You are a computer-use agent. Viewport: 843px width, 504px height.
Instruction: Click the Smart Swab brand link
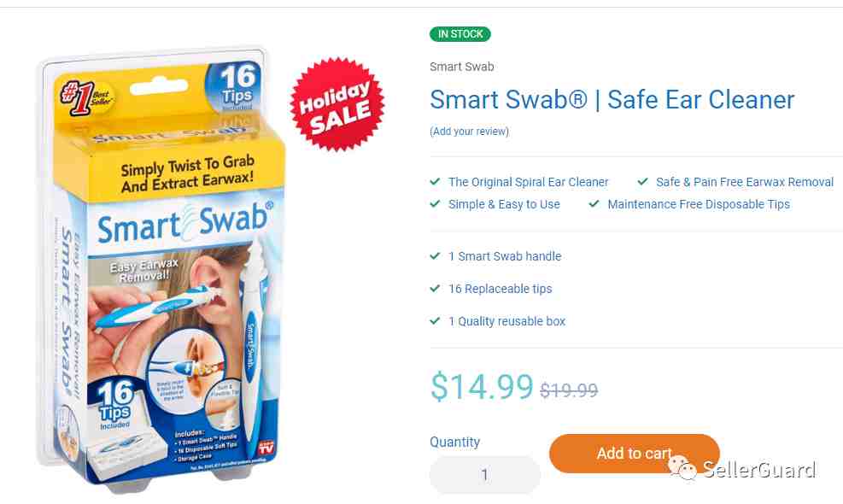click(462, 67)
